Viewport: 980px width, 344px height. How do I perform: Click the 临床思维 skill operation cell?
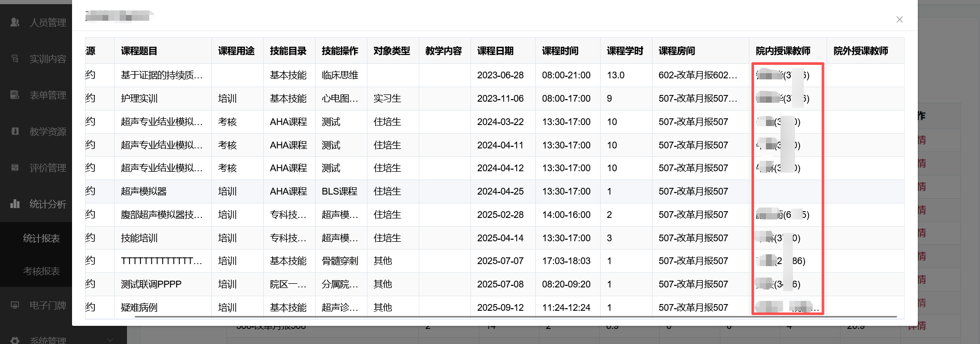340,75
